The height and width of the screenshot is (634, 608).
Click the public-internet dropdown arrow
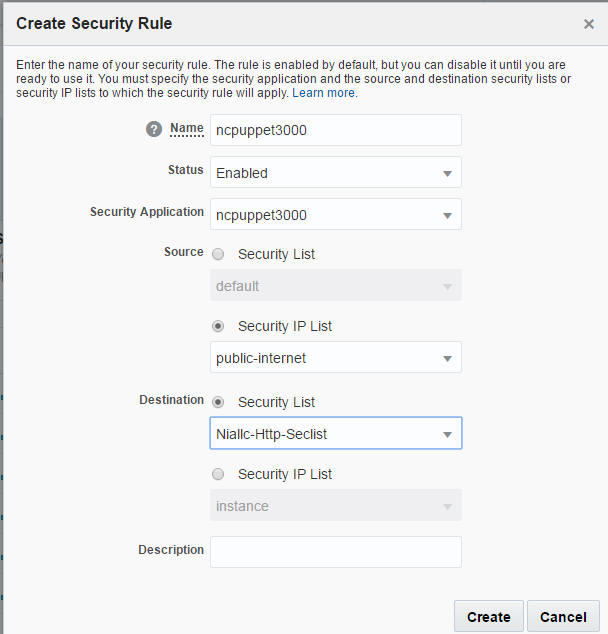[447, 359]
